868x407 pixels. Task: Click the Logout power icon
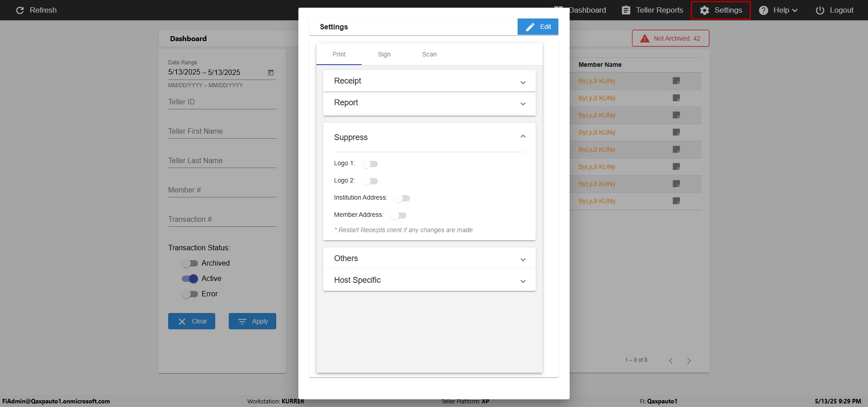[x=820, y=10]
